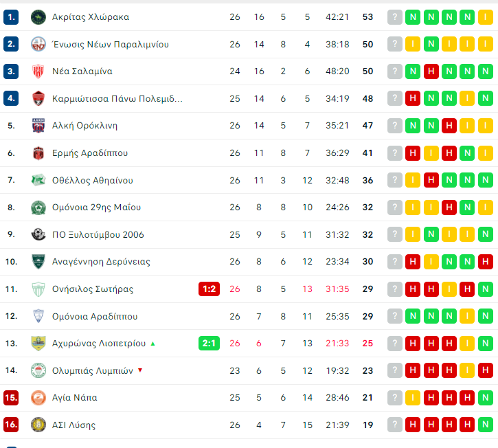The image size is (498, 448).
Task: Click the Αγία Νάπα team logo
Action: coord(38,398)
